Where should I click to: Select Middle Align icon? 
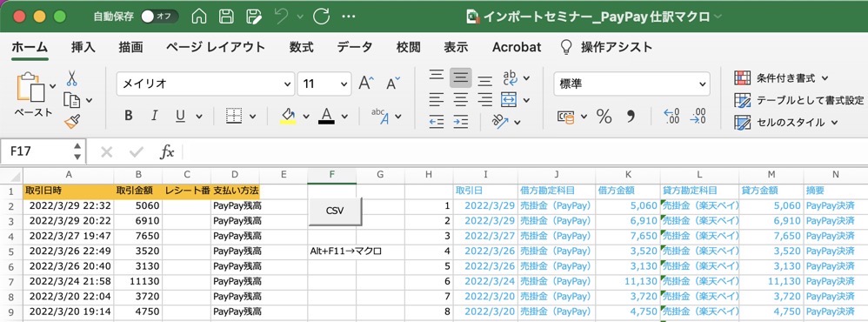click(x=461, y=78)
